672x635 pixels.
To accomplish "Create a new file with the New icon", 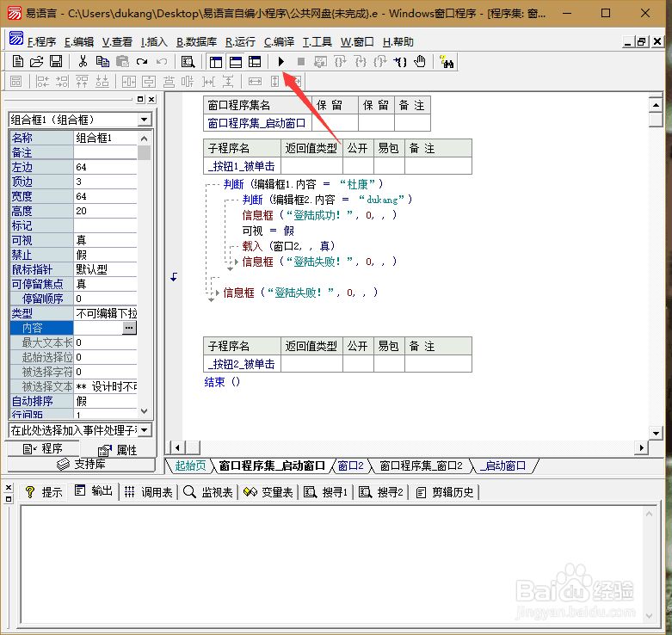I will click(17, 62).
